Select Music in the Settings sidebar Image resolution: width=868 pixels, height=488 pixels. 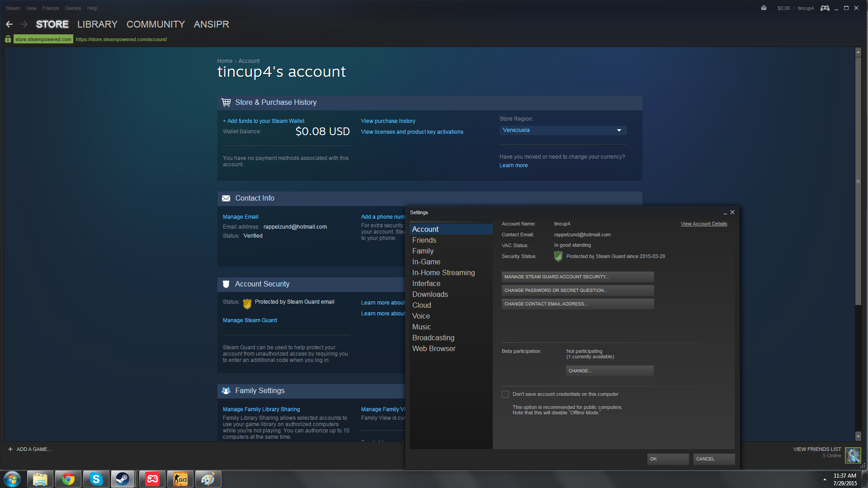pos(451,327)
